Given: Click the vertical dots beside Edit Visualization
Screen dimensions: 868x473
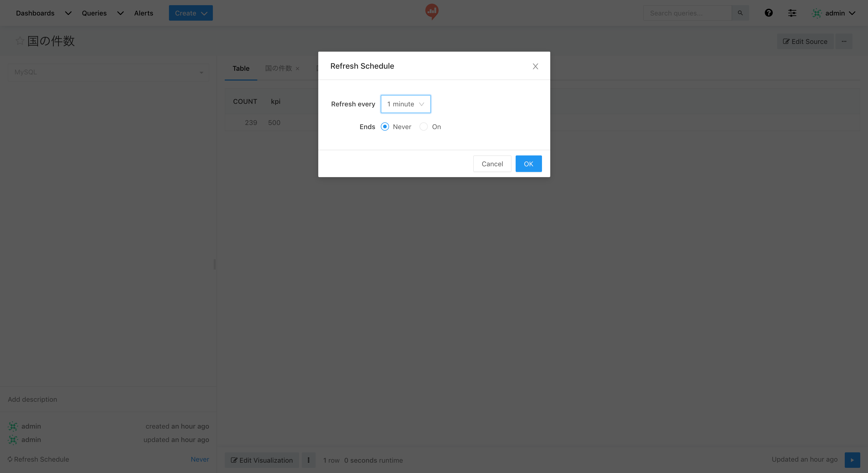Looking at the screenshot, I should point(308,460).
